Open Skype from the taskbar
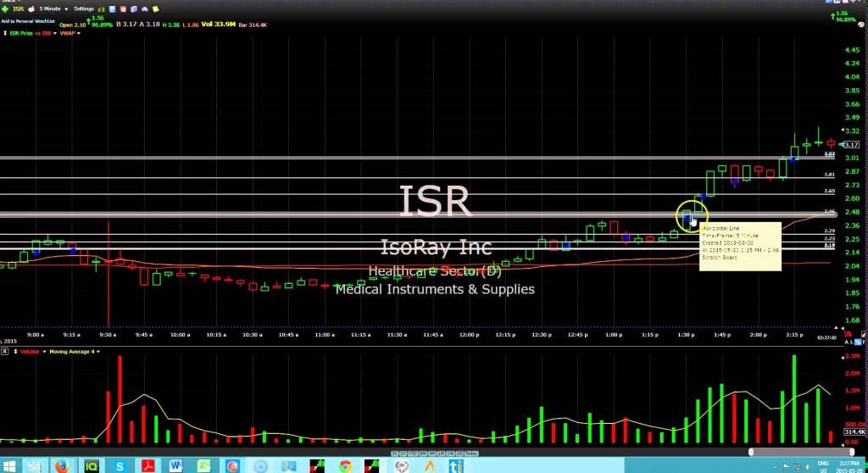868x473 pixels. coord(120,466)
